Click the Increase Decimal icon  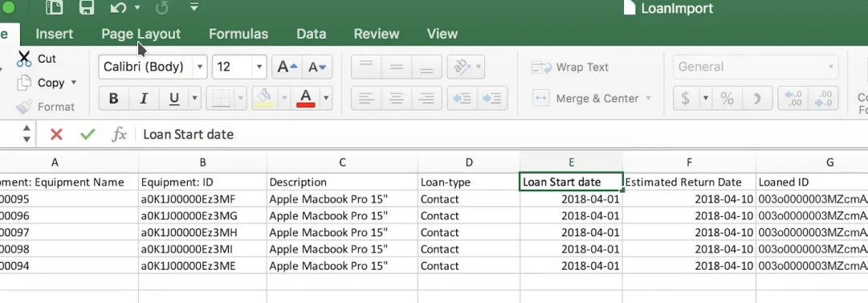(x=793, y=99)
